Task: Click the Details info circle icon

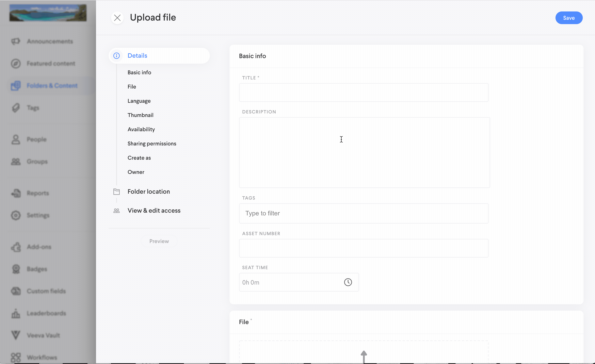Action: point(116,56)
